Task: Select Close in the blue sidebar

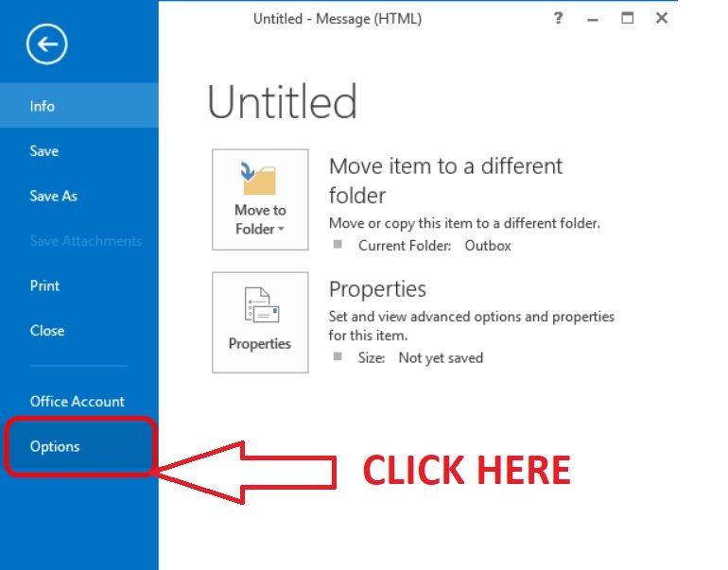Action: 47,331
